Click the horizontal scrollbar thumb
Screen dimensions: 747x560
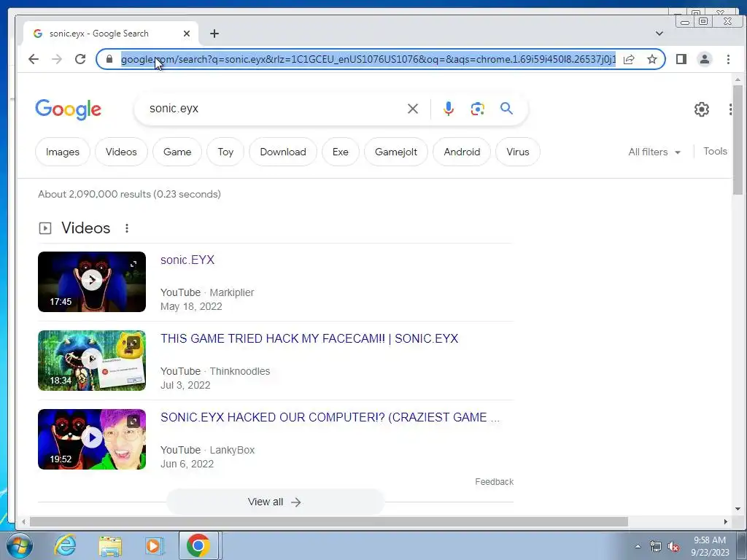329,522
